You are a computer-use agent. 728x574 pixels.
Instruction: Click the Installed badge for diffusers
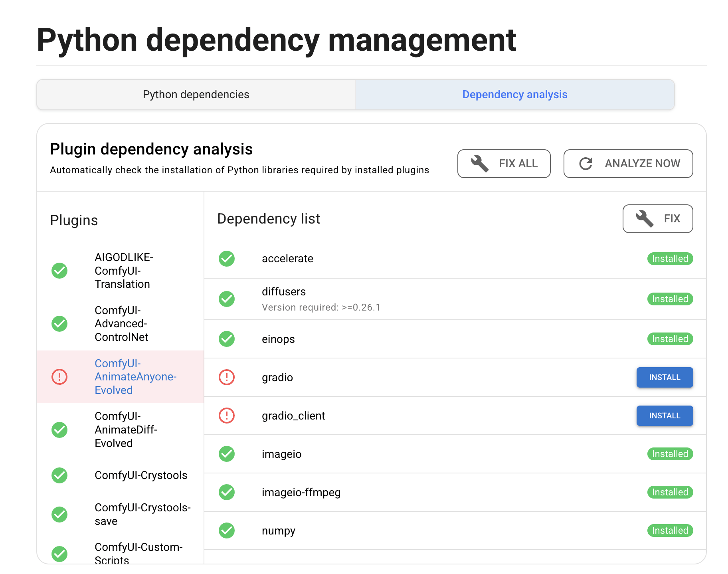pyautogui.click(x=670, y=299)
